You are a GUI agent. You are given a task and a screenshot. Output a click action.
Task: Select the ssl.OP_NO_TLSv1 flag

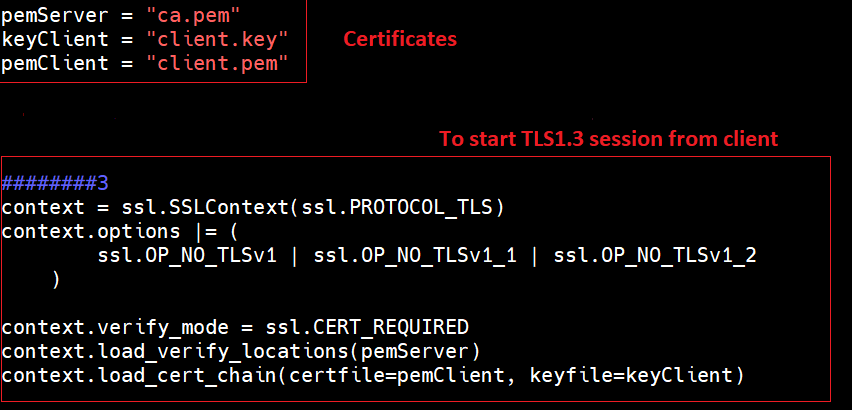[x=194, y=256]
